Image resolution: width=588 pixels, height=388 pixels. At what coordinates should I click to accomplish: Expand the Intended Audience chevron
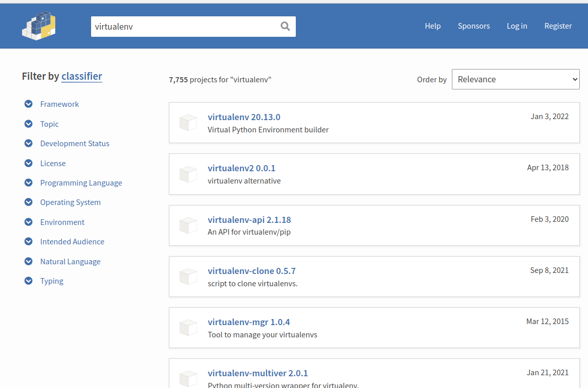29,241
